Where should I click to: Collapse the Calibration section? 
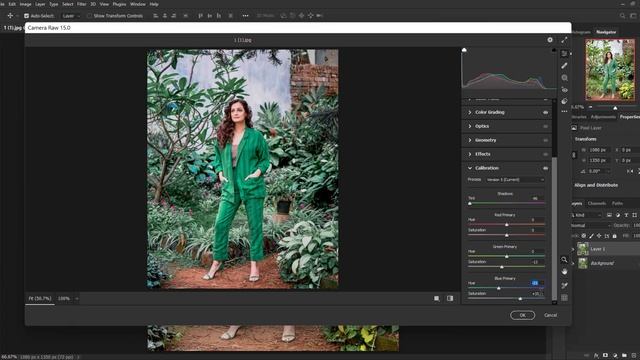tap(470, 168)
